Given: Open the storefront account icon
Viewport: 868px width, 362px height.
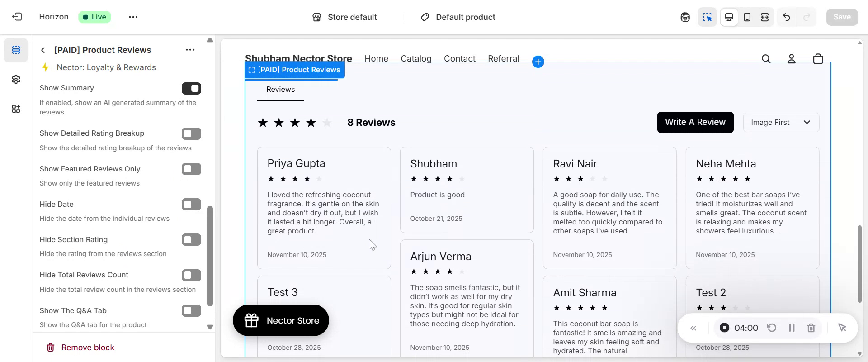Looking at the screenshot, I should point(792,59).
